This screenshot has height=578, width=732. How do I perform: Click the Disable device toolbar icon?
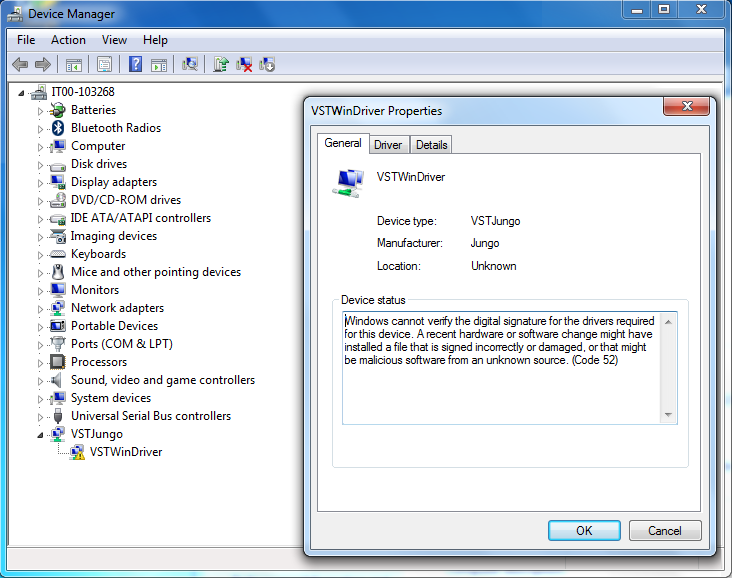(x=267, y=64)
